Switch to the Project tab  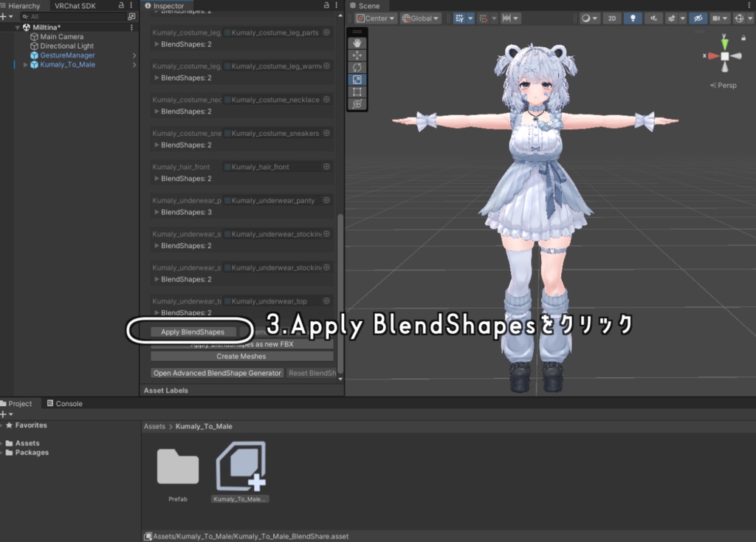[16, 404]
